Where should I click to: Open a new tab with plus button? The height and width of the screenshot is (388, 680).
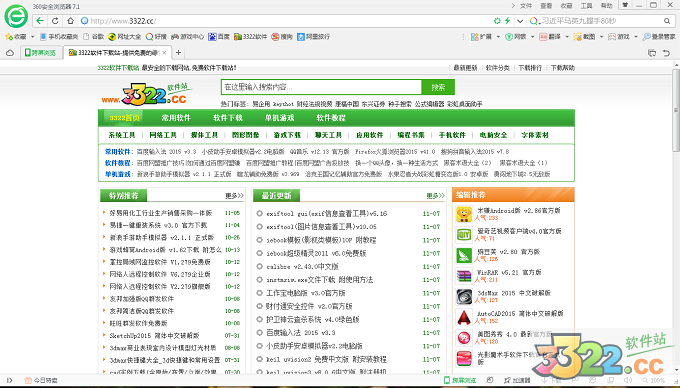tap(178, 53)
